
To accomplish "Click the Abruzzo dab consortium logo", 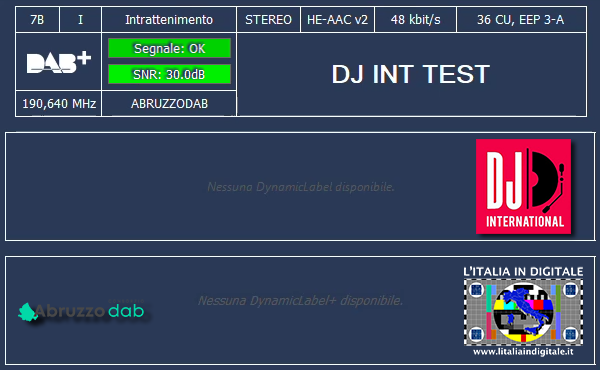I will [81, 311].
